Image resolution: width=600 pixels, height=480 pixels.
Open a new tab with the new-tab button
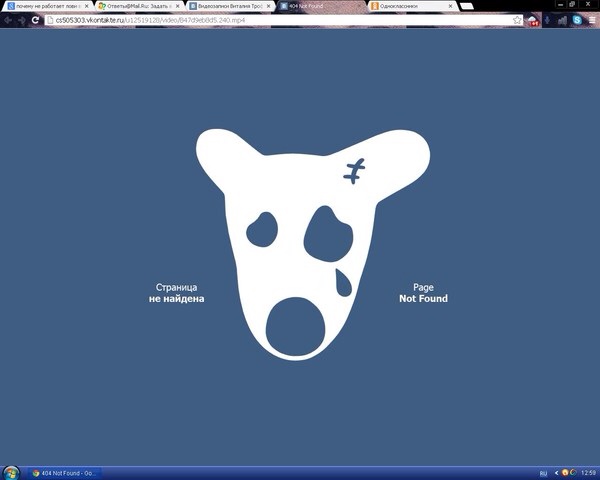pyautogui.click(x=466, y=6)
